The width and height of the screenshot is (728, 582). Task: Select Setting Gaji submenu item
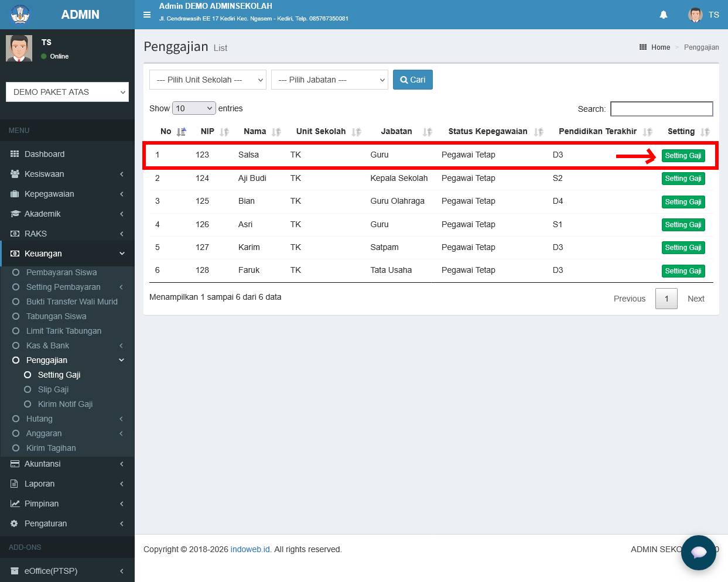coord(59,375)
